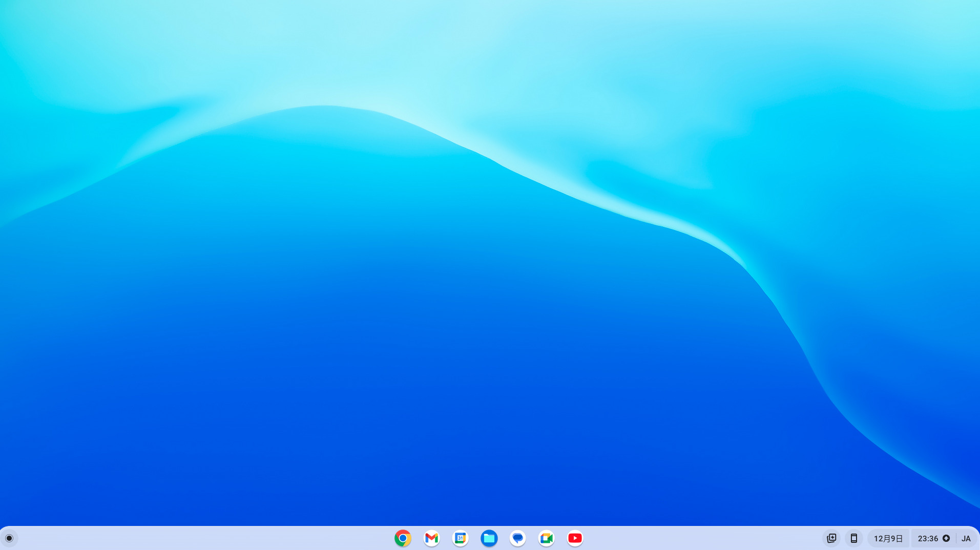Open Gmail from the shelf
The height and width of the screenshot is (550, 980).
pos(431,538)
